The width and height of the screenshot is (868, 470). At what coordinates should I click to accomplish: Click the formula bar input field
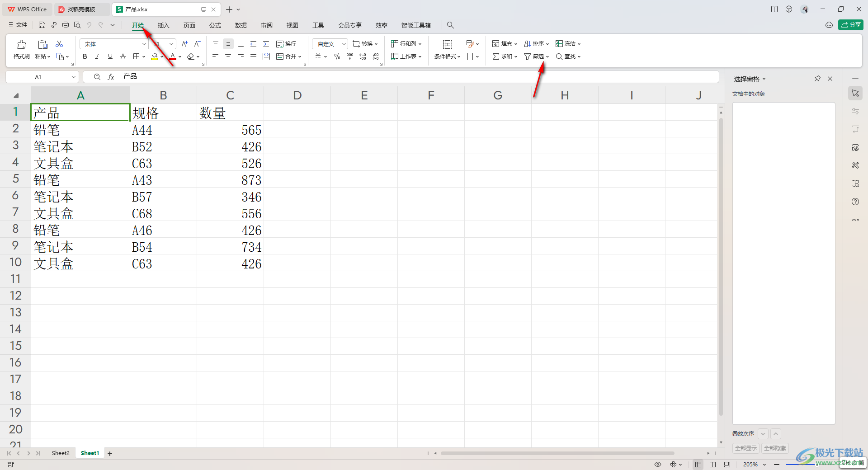click(420, 77)
